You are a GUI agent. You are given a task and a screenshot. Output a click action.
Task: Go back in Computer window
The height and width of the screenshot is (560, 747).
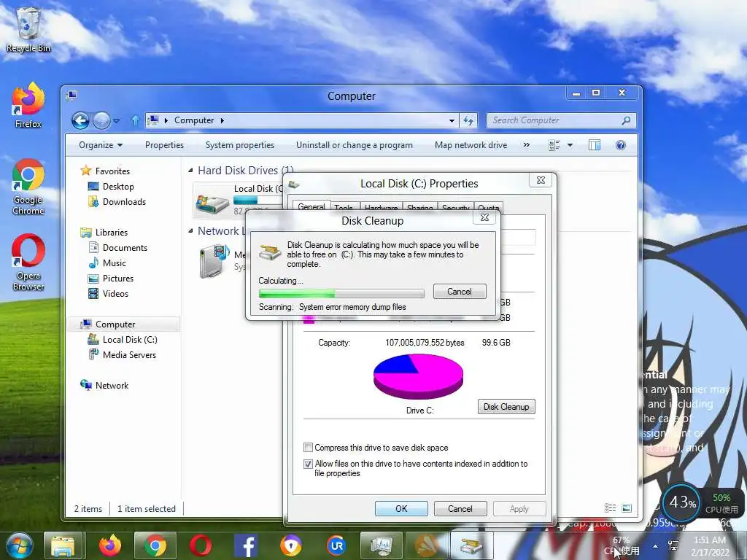[80, 120]
